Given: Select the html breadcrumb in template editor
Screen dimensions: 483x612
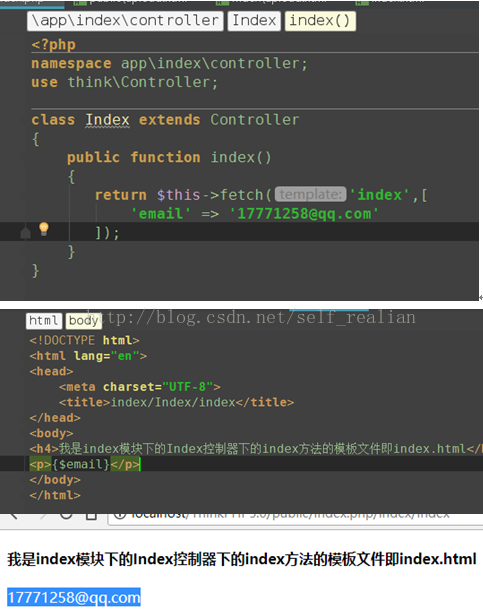Looking at the screenshot, I should tap(44, 320).
